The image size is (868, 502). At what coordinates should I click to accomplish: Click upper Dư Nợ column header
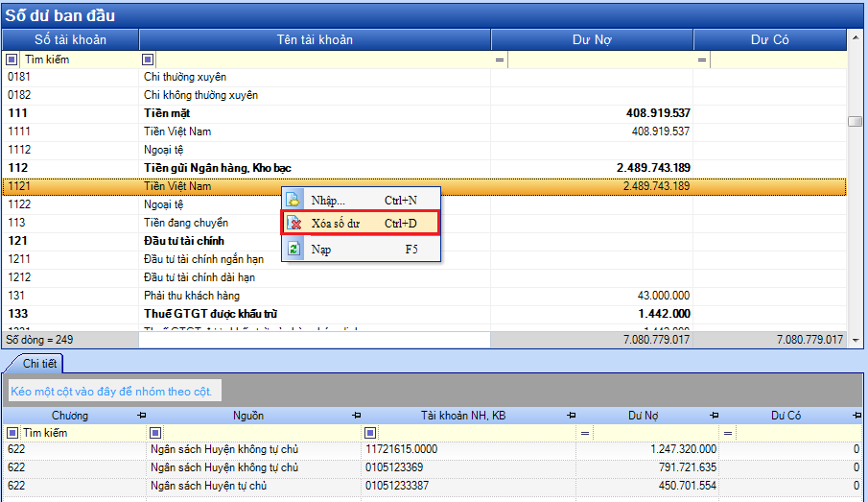coord(592,40)
